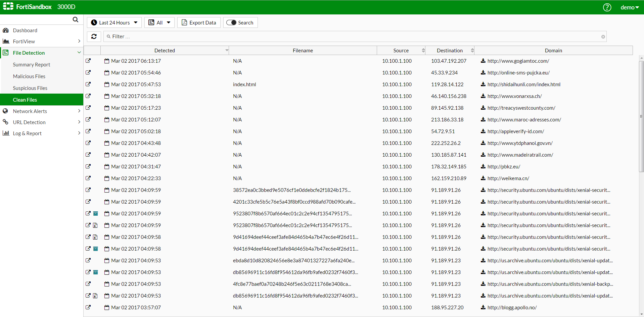Click download icon beside vonarxsa.ch URL
This screenshot has height=317, width=644.
tap(483, 96)
